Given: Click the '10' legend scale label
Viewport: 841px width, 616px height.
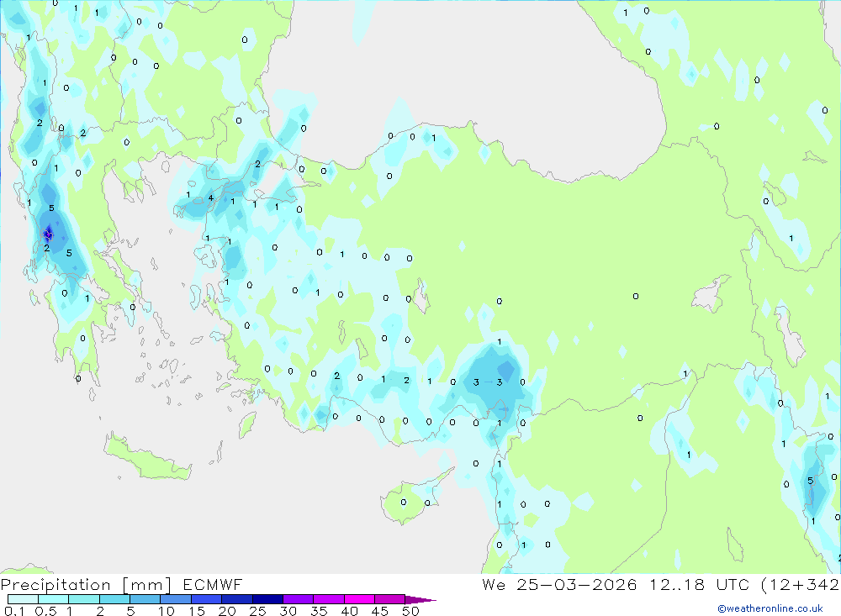Looking at the screenshot, I should (167, 611).
